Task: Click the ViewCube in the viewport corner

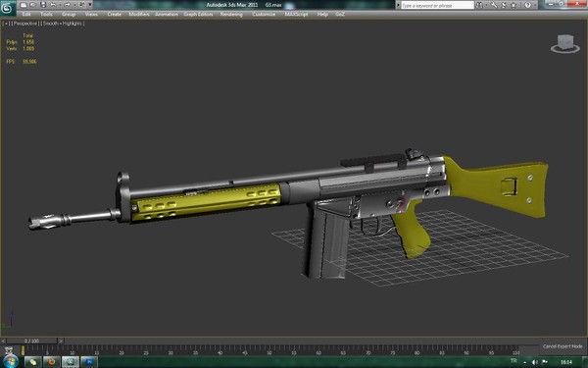Action: 565,43
